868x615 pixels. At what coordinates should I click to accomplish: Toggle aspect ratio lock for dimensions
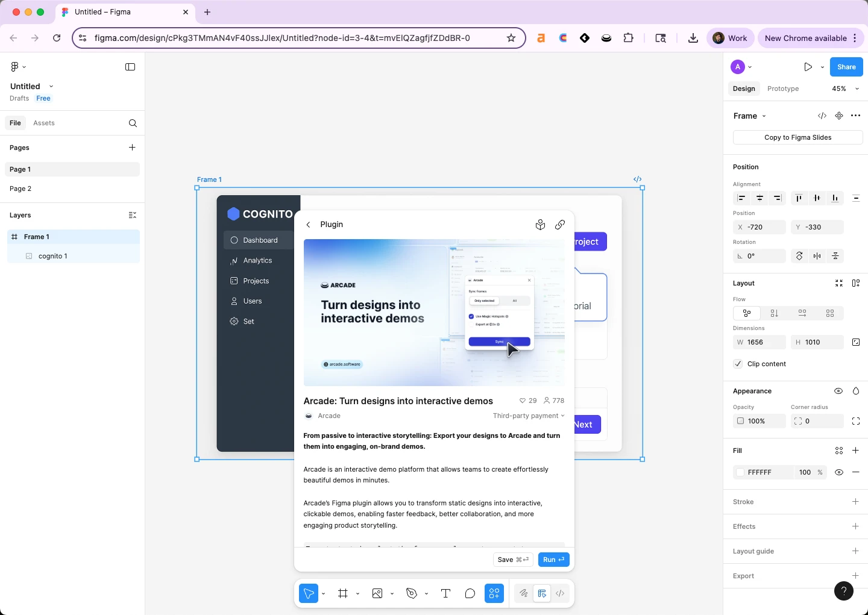point(856,342)
